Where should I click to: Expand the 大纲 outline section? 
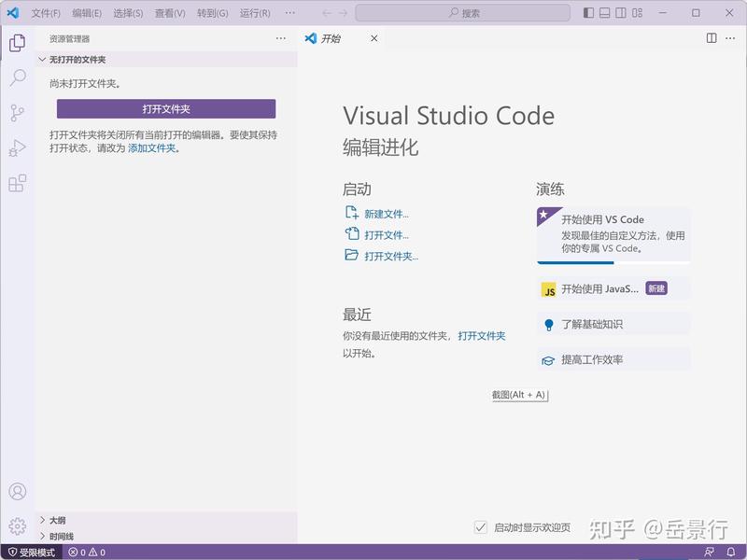167,520
